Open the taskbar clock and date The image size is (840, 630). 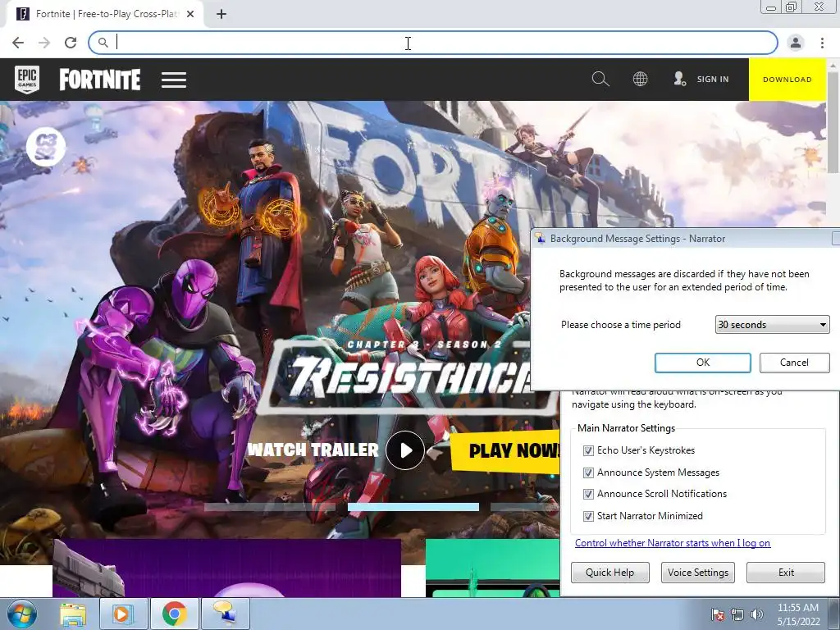pyautogui.click(x=798, y=614)
